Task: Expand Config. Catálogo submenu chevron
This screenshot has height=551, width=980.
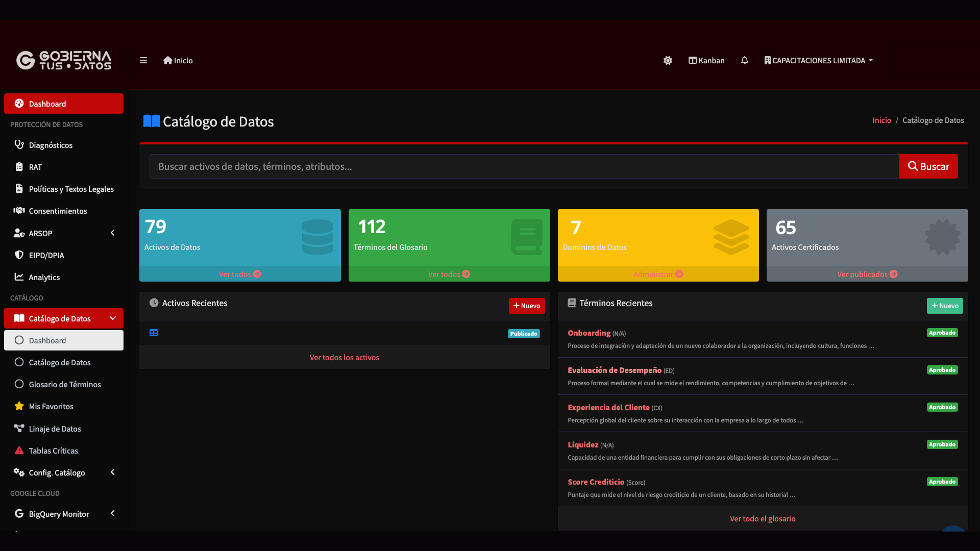Action: click(x=113, y=472)
